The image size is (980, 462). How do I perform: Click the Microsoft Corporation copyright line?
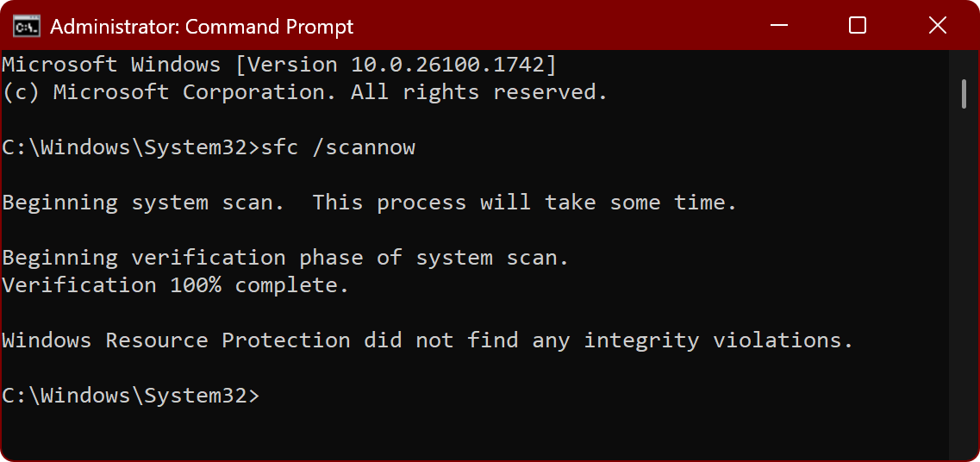pyautogui.click(x=305, y=92)
